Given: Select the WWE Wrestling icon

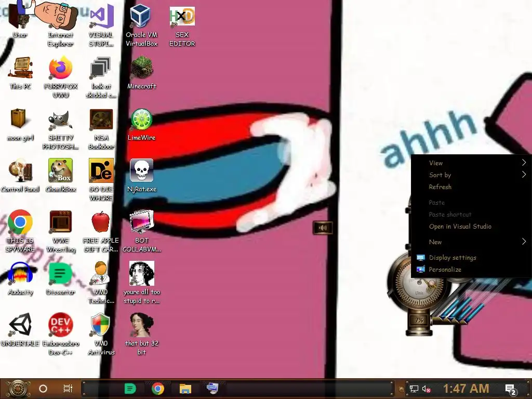Looking at the screenshot, I should pos(60,231).
